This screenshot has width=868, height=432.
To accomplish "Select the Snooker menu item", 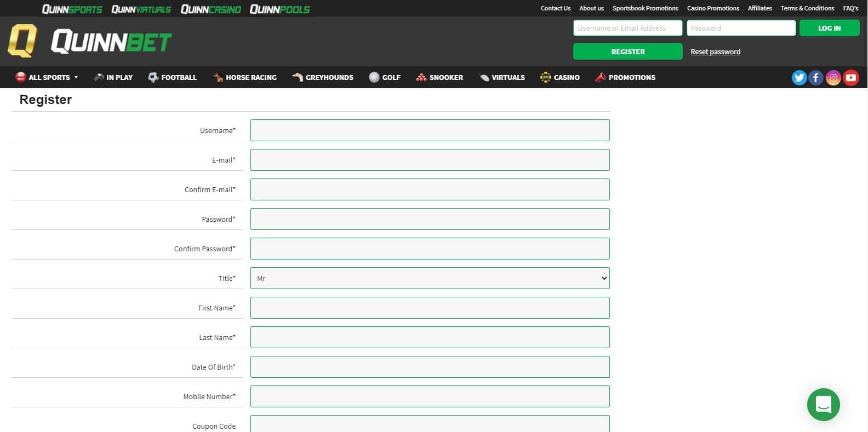I will [x=439, y=77].
